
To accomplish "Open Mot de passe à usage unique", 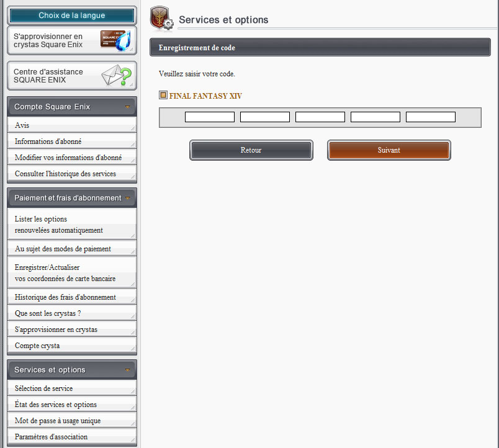I will click(72, 421).
